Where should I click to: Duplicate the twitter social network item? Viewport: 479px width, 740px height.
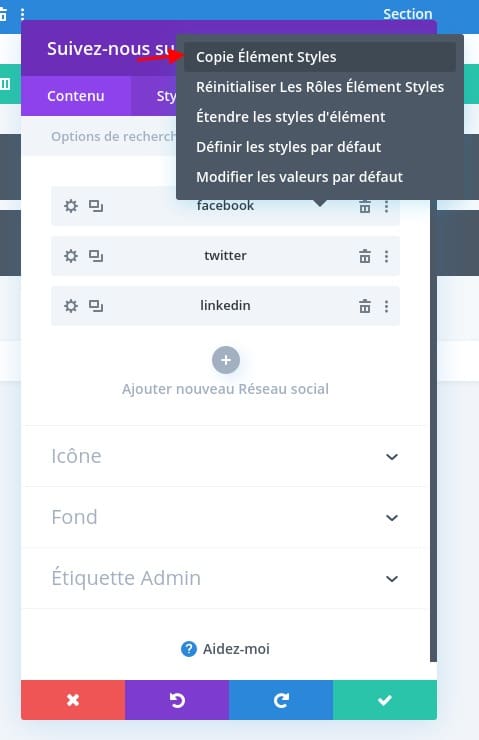(x=96, y=256)
